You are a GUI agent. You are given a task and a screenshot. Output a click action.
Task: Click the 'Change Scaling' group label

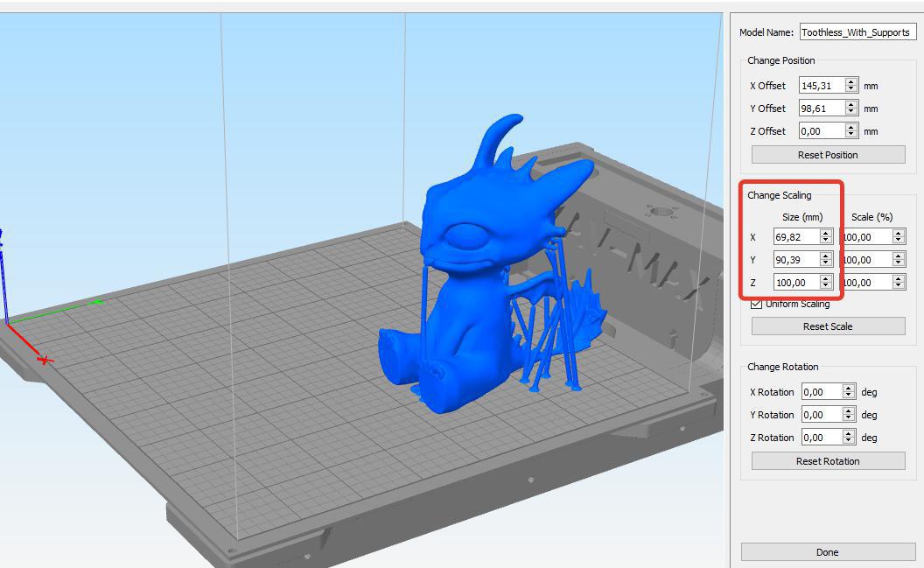tap(779, 195)
